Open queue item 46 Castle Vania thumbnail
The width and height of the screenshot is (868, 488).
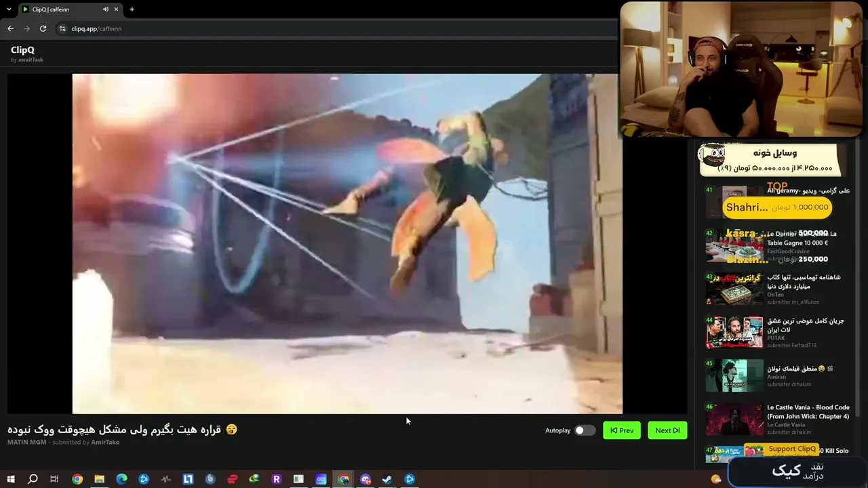[734, 419]
